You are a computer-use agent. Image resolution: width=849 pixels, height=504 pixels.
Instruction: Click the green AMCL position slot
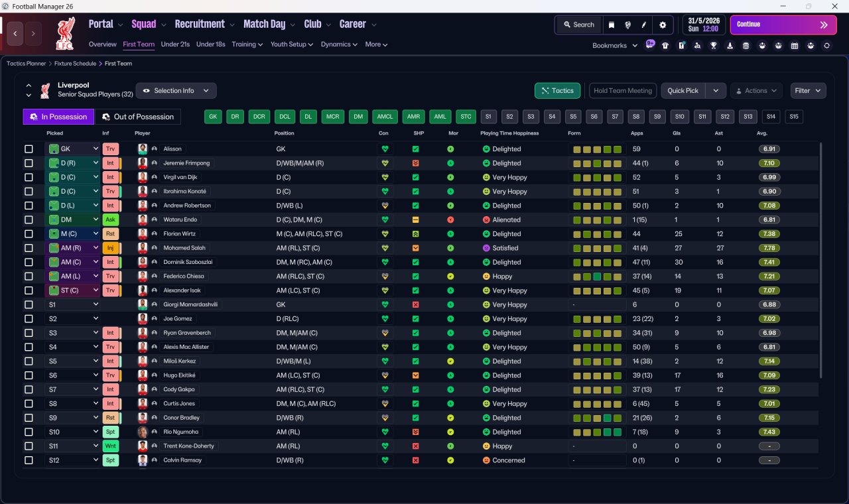pyautogui.click(x=385, y=117)
